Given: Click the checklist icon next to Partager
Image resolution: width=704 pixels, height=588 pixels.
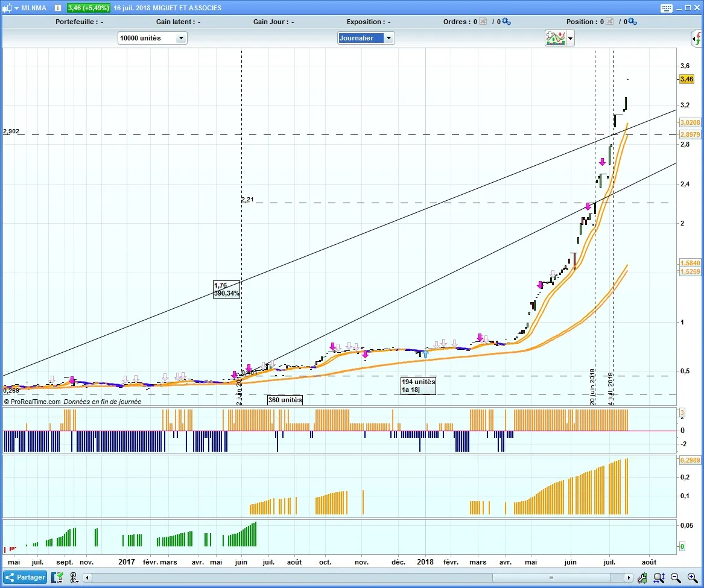Looking at the screenshot, I should tap(58, 577).
